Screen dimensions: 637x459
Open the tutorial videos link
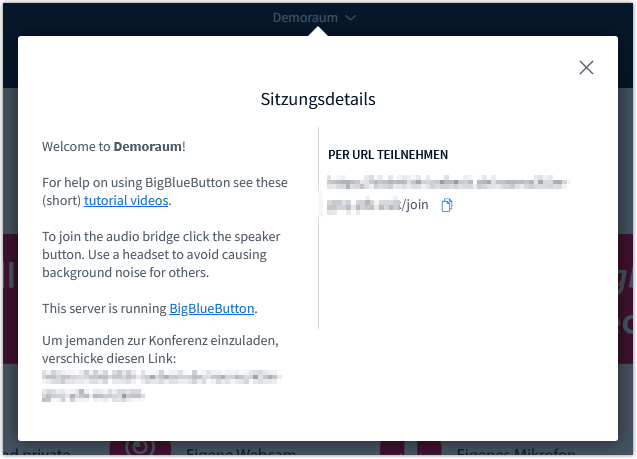[127, 200]
